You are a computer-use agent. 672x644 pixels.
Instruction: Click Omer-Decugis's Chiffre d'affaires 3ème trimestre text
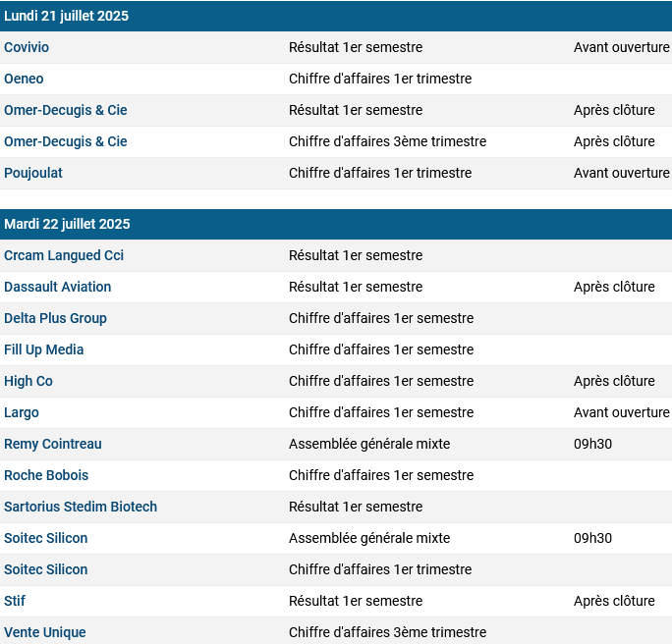387,141
